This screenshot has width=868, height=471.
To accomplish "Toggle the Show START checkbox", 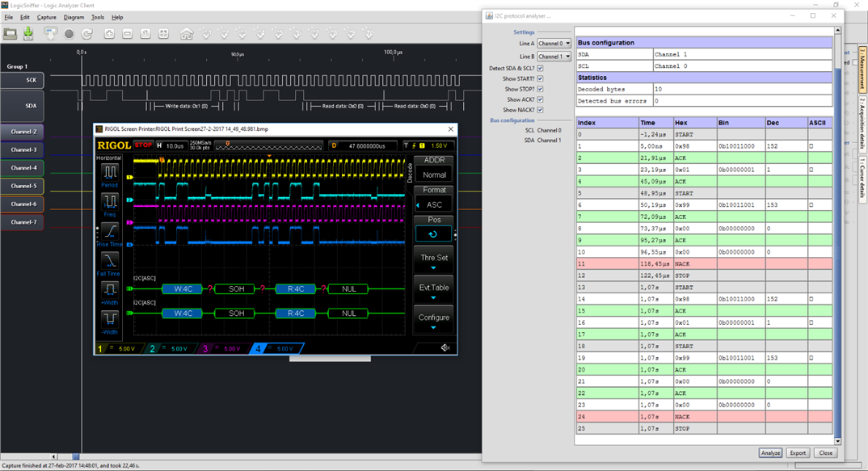I will 540,79.
